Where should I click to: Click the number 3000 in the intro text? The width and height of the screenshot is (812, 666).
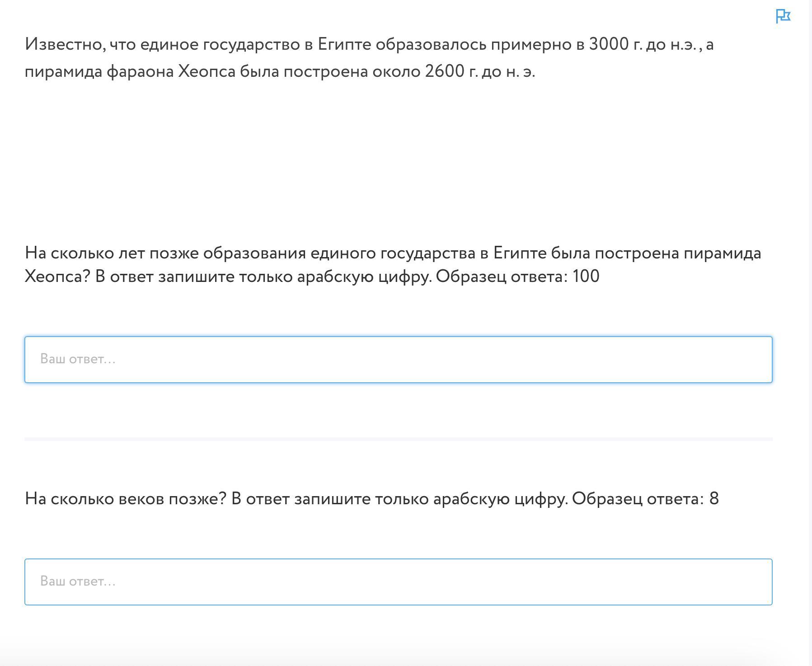pyautogui.click(x=609, y=44)
